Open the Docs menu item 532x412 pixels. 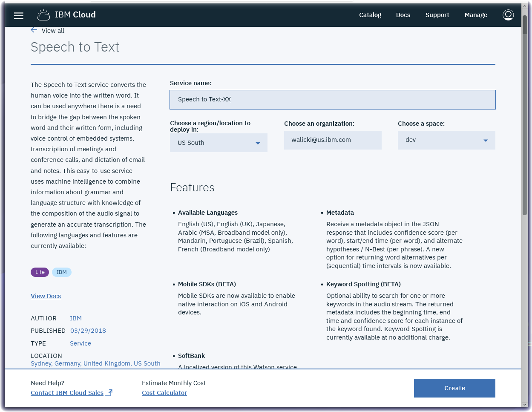(x=403, y=15)
